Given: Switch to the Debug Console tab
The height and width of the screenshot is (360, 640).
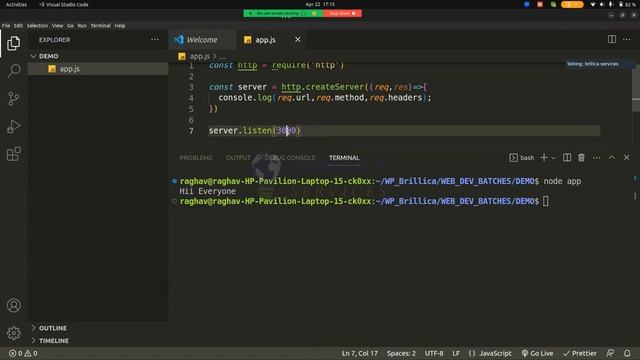Looking at the screenshot, I should 289,158.
